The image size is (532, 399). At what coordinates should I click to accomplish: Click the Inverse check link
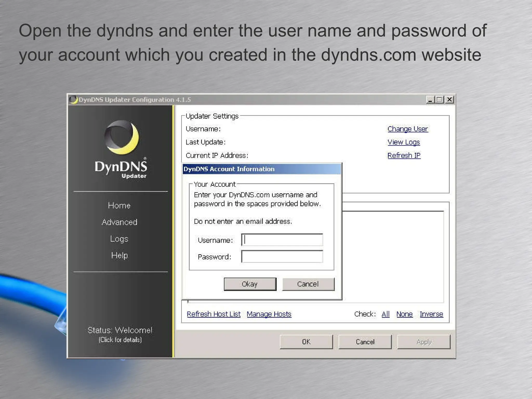pos(431,314)
